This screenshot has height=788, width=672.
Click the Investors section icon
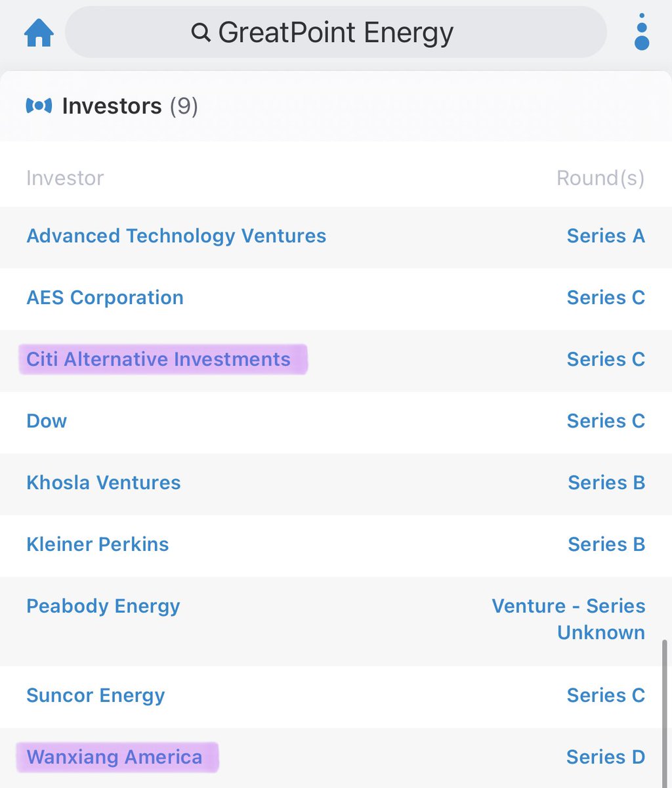(39, 106)
